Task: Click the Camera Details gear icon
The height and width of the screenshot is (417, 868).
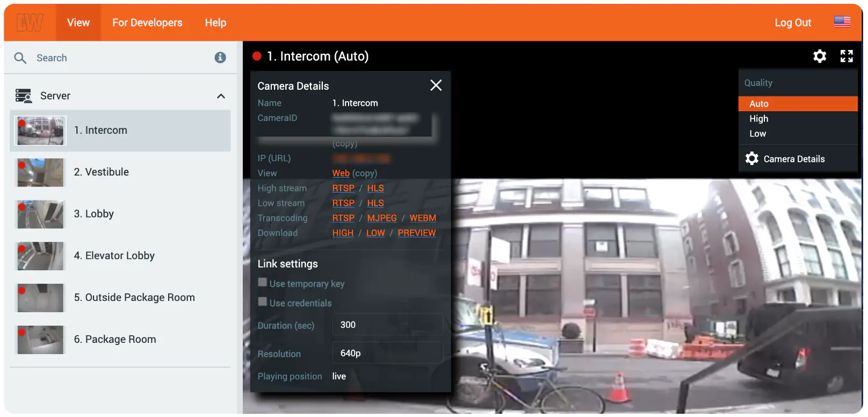Action: (x=752, y=159)
